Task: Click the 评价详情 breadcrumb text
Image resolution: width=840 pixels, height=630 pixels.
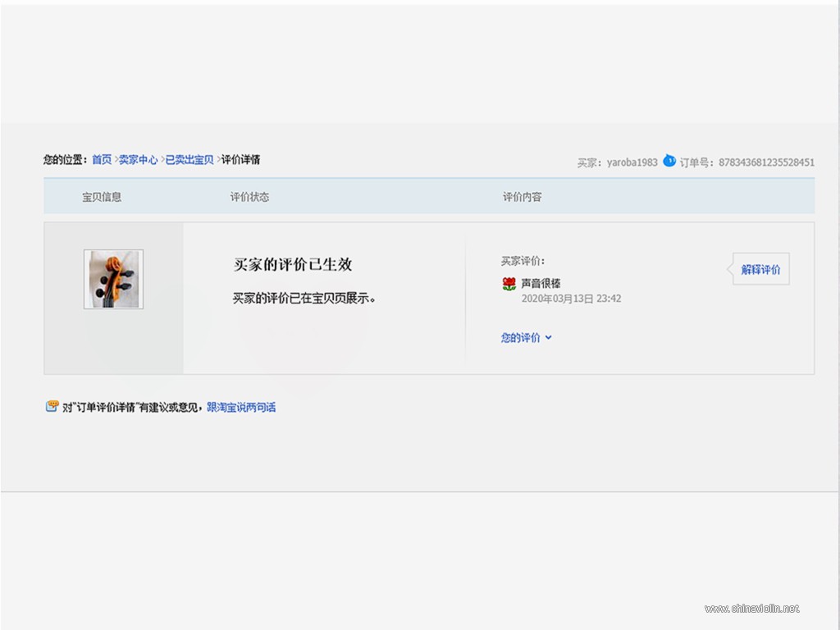Action: click(240, 160)
